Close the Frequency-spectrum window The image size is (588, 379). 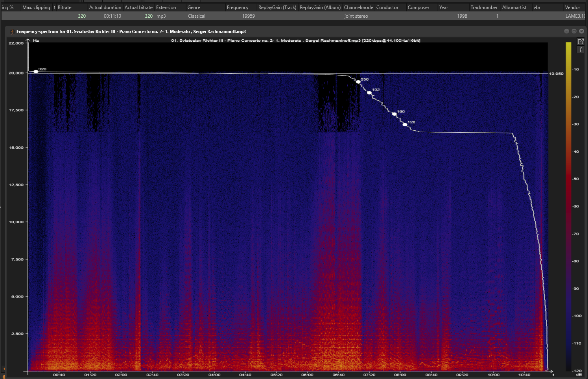tap(581, 31)
